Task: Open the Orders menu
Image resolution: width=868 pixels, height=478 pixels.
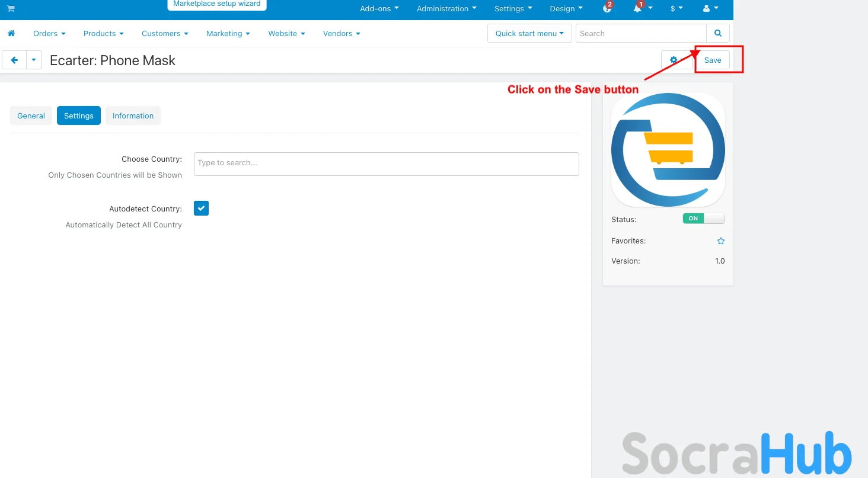Action: [49, 33]
